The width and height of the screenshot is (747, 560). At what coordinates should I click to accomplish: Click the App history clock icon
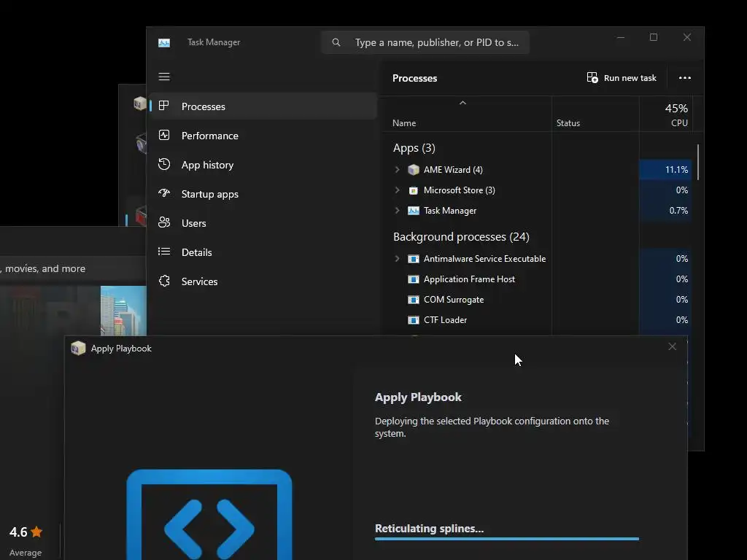point(164,164)
